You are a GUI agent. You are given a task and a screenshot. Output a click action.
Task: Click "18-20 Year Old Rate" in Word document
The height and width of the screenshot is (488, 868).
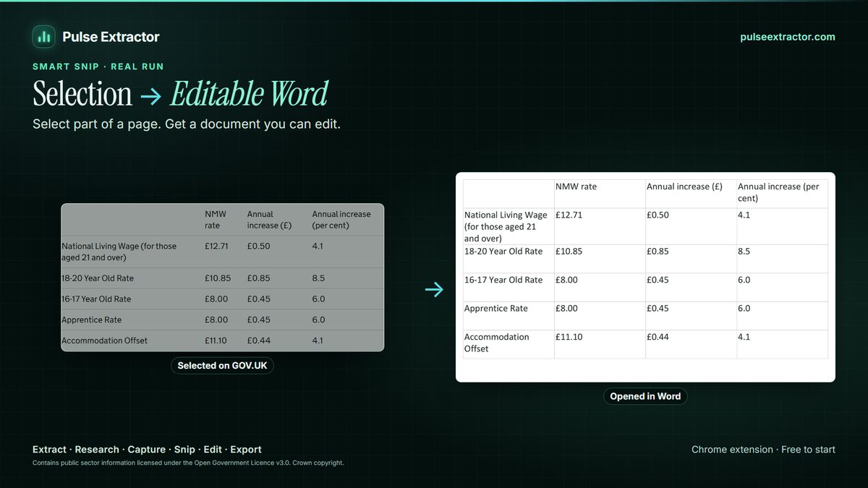tap(503, 252)
